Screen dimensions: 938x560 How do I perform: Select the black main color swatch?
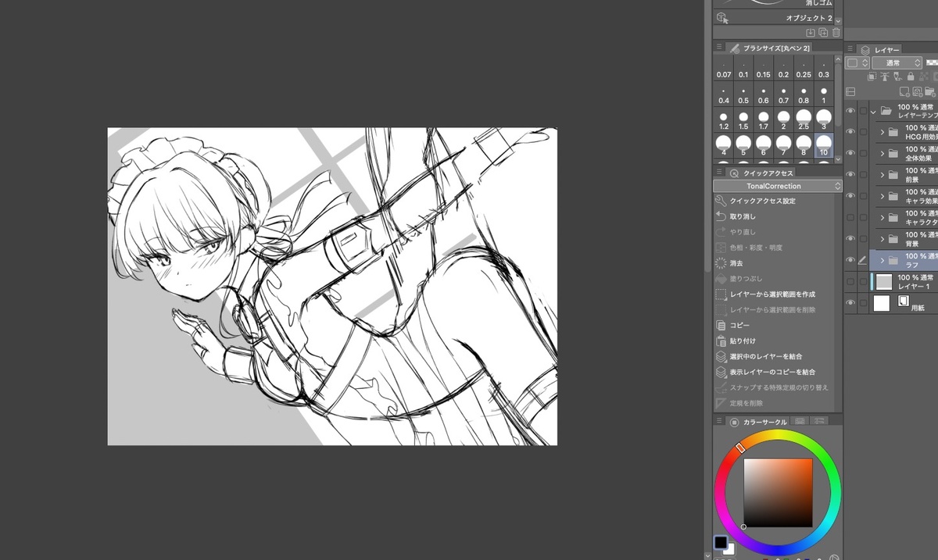[x=720, y=542]
